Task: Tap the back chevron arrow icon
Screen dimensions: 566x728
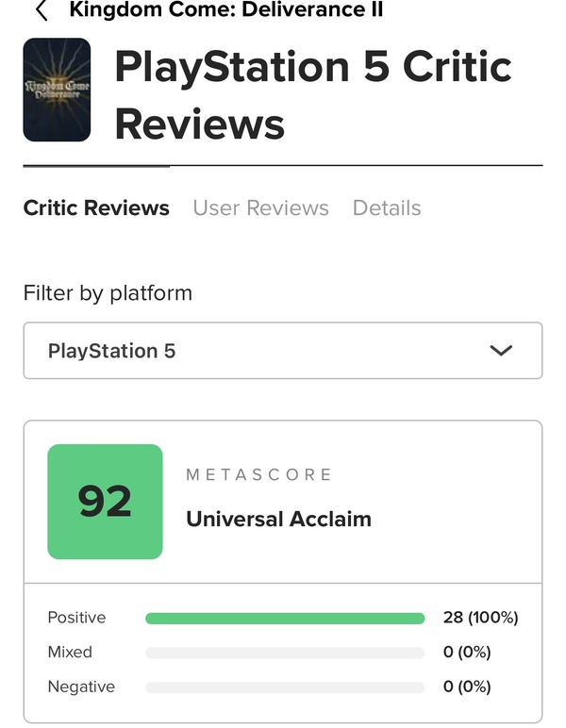Action: point(42,10)
